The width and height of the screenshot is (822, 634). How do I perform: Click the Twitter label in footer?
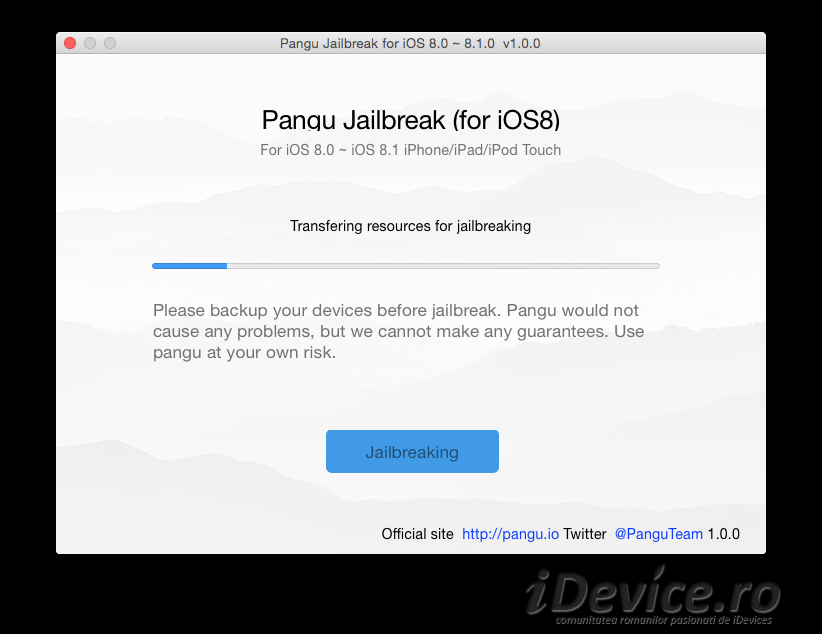[585, 534]
